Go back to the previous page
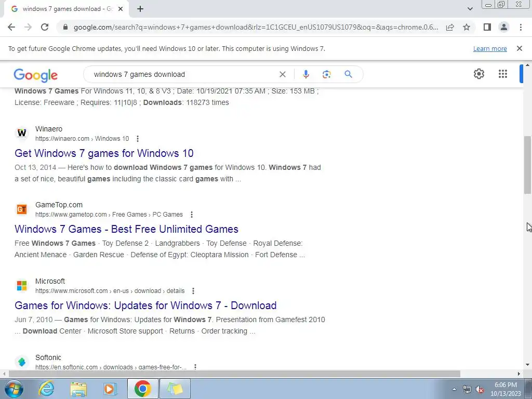Viewport: 532px width, 399px height. pyautogui.click(x=11, y=27)
